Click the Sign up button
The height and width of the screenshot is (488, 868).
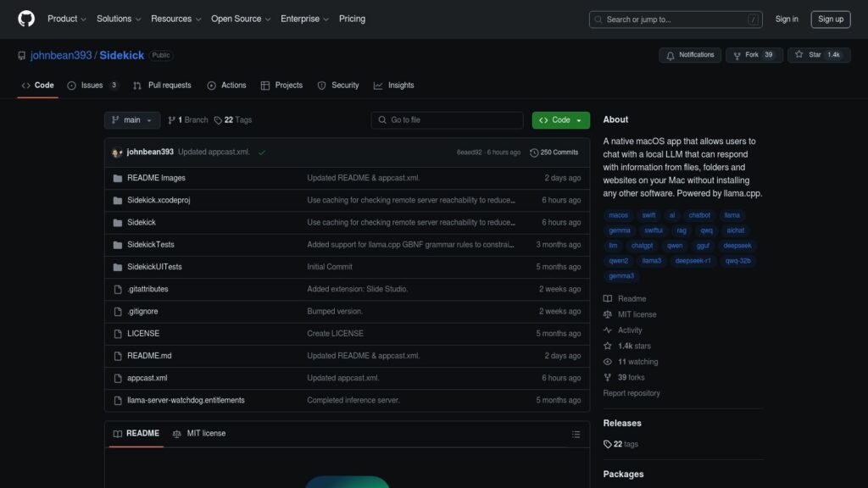click(x=831, y=19)
